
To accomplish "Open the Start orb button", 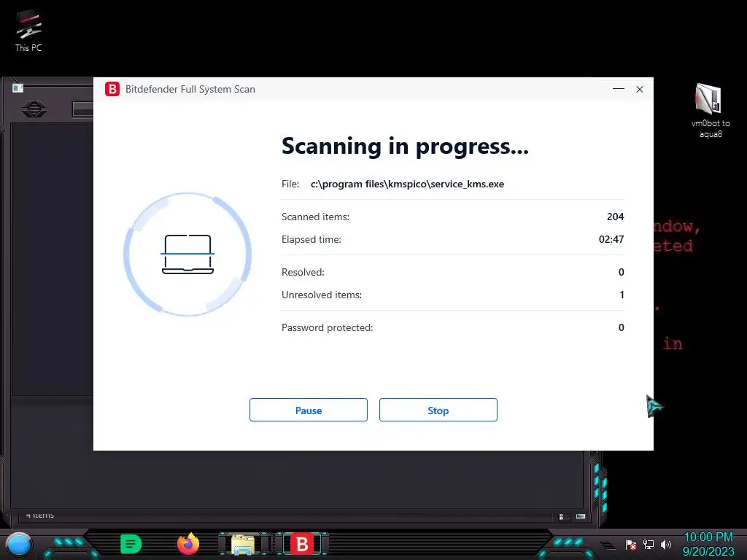I will click(x=18, y=544).
